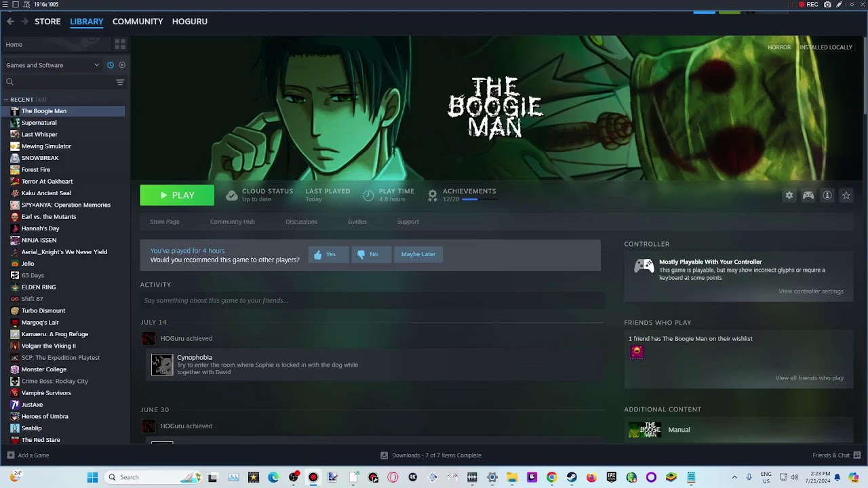Collapse the RECENT section
The width and height of the screenshot is (868, 488).
click(x=5, y=100)
